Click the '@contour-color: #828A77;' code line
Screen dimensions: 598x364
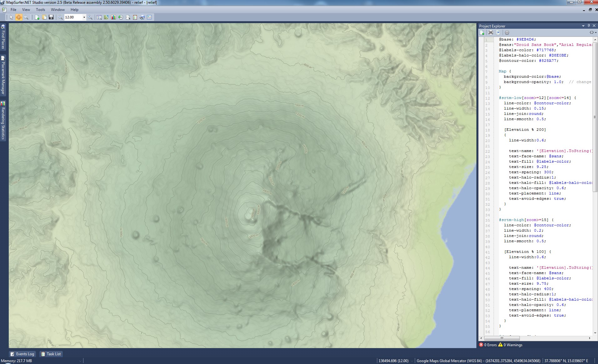(529, 61)
